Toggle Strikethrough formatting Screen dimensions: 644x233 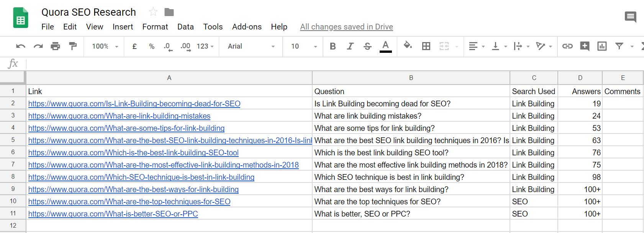click(x=367, y=46)
